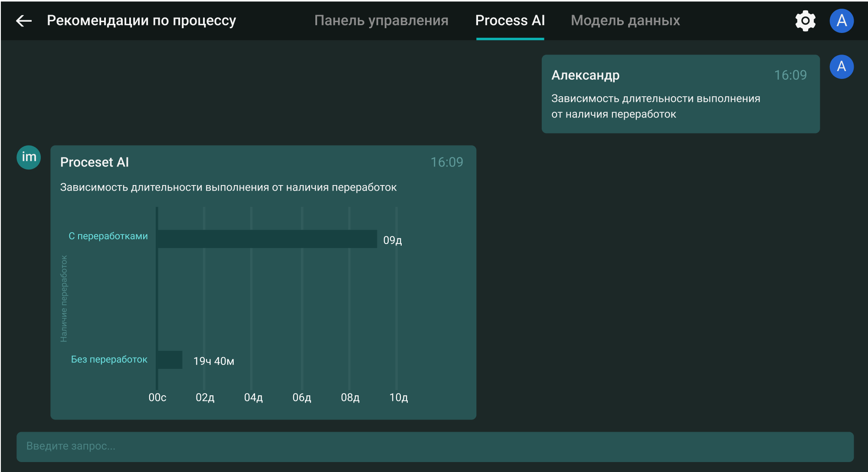Click the Рекомендации по процессу page title
Viewport: 868px width, 472px height.
tap(141, 20)
